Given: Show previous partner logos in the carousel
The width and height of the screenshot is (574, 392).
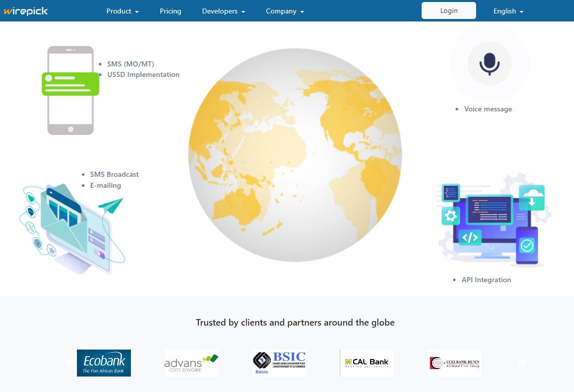Looking at the screenshot, I should (70, 363).
